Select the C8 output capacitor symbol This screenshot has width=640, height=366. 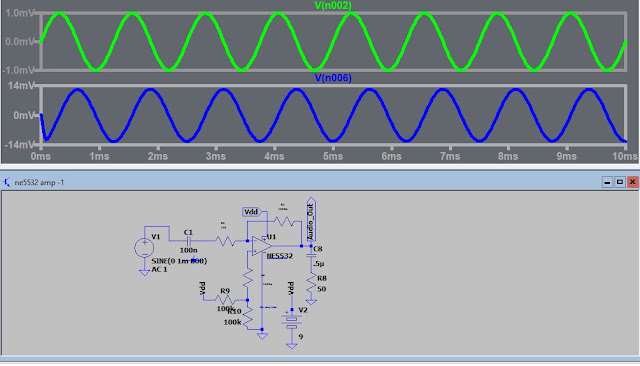coord(311,255)
